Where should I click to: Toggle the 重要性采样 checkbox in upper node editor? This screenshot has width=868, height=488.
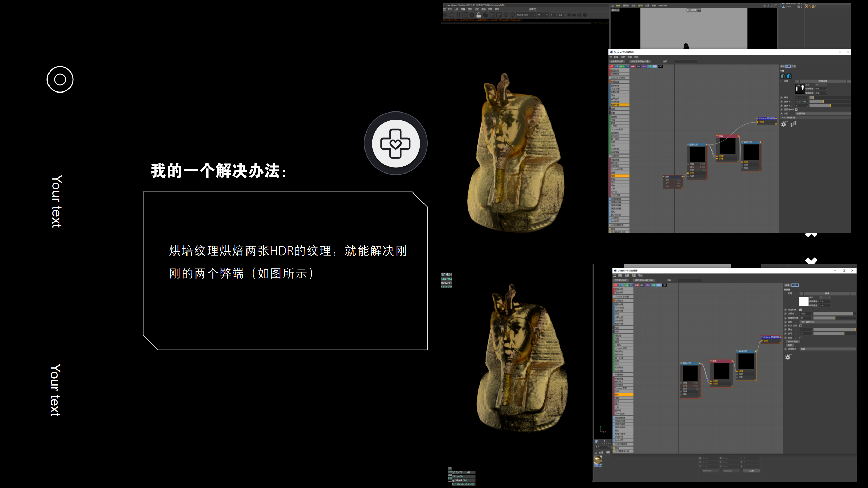coord(796,109)
